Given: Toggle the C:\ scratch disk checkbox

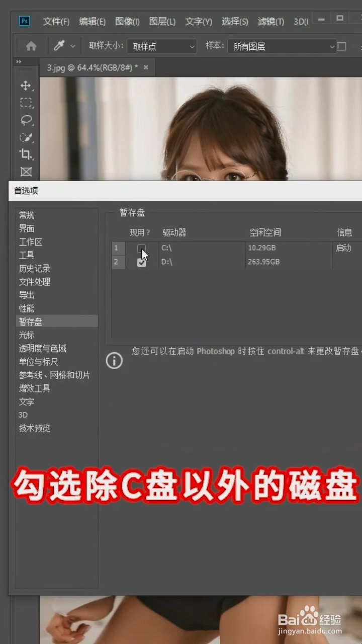Looking at the screenshot, I should [141, 248].
